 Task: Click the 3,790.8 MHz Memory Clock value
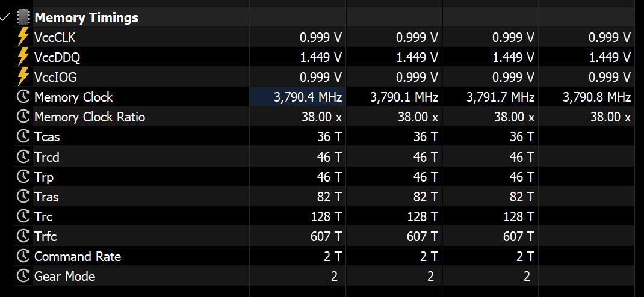click(x=597, y=97)
